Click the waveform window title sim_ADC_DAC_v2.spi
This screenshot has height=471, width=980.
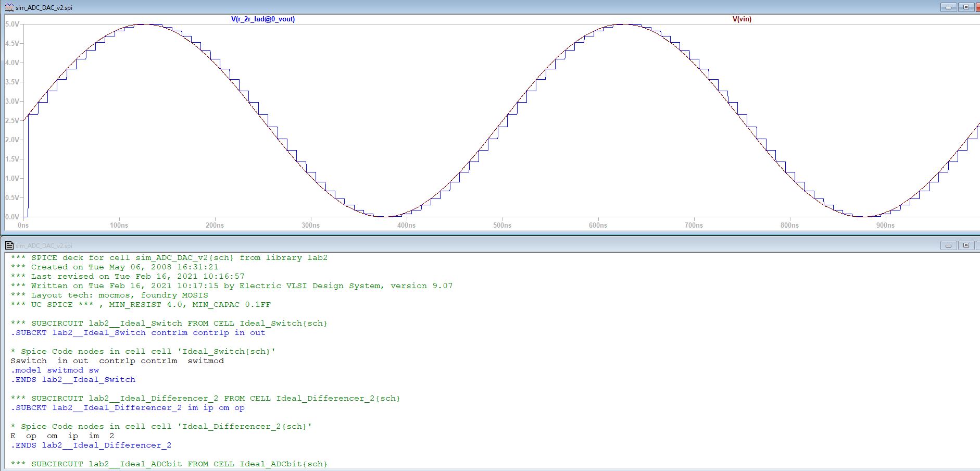[x=44, y=8]
